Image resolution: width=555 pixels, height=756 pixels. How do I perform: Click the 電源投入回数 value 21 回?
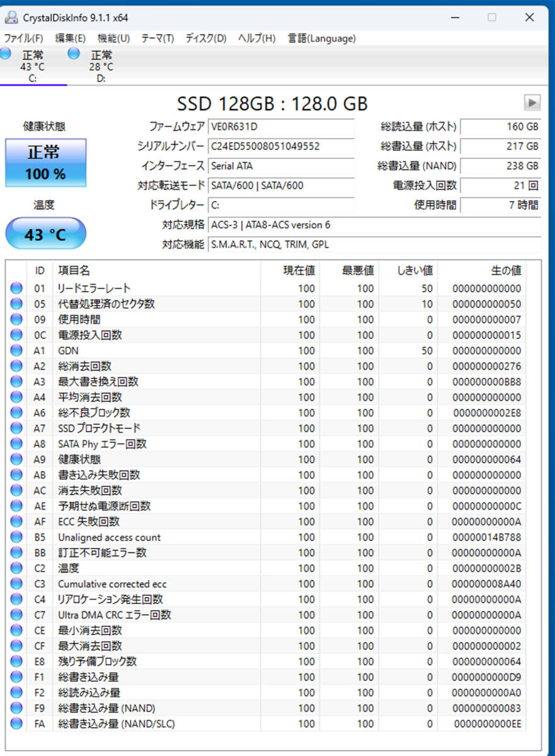(x=500, y=185)
